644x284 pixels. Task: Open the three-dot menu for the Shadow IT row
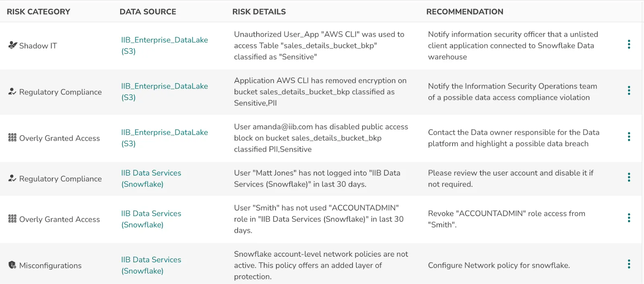[629, 45]
